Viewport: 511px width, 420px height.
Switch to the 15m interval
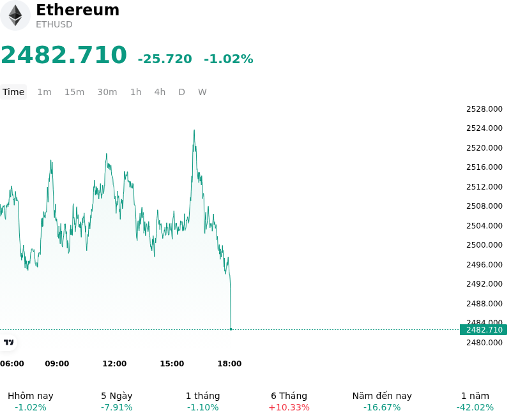[x=74, y=92]
